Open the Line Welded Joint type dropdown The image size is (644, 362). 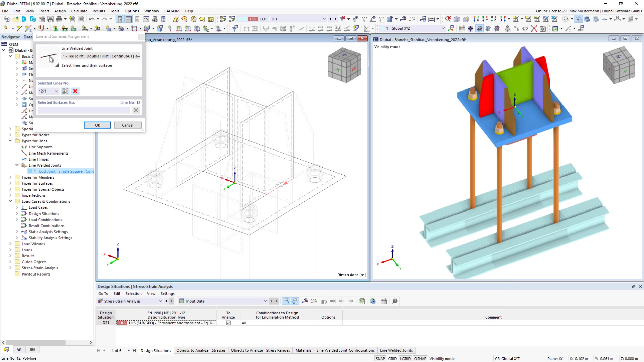click(x=101, y=56)
